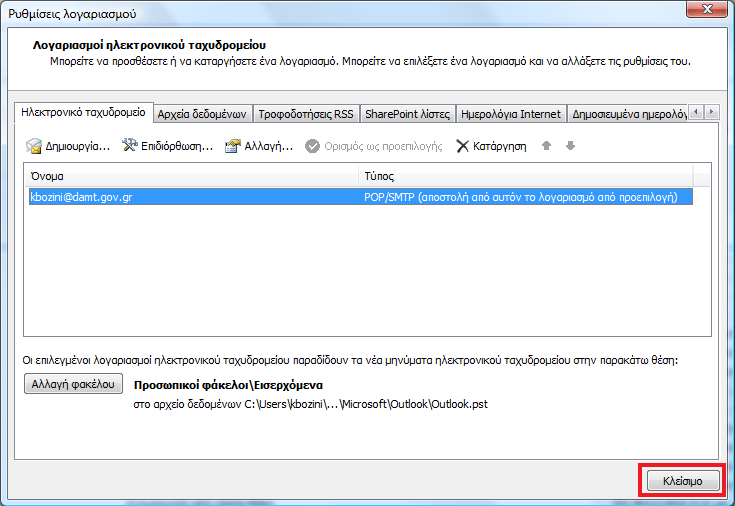
Task: Close the Ρυθμίσεις λογαριασμού dialog window
Action: (707, 9)
